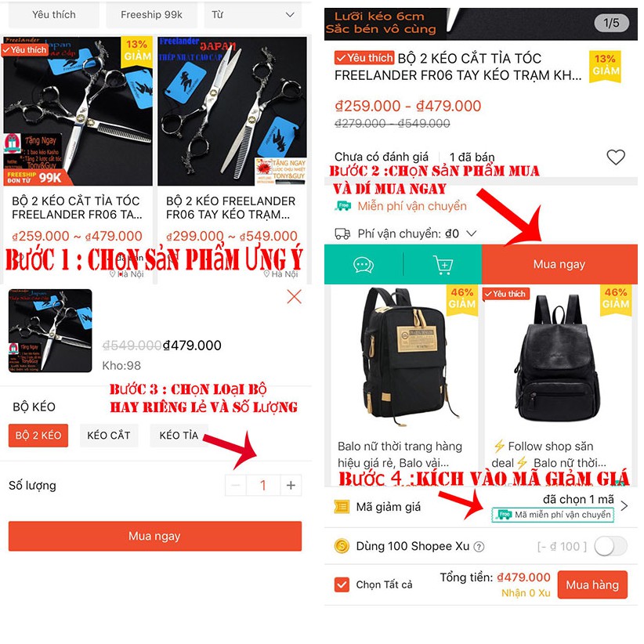Select the KÉO CẮT option
Screen dimensions: 644x644
pyautogui.click(x=109, y=436)
